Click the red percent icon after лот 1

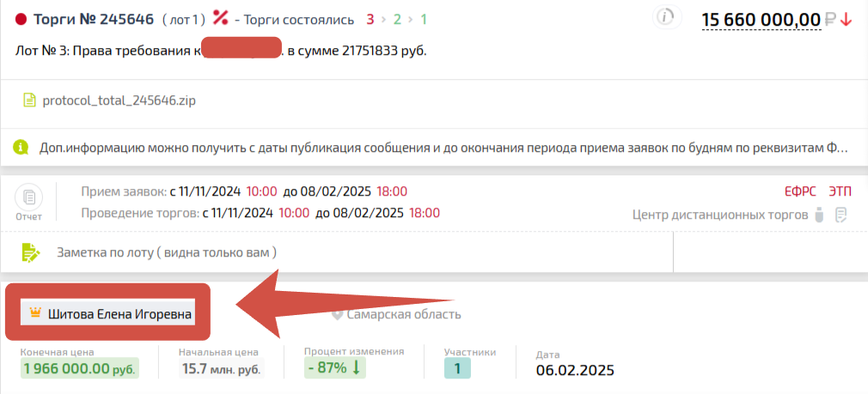click(x=221, y=18)
